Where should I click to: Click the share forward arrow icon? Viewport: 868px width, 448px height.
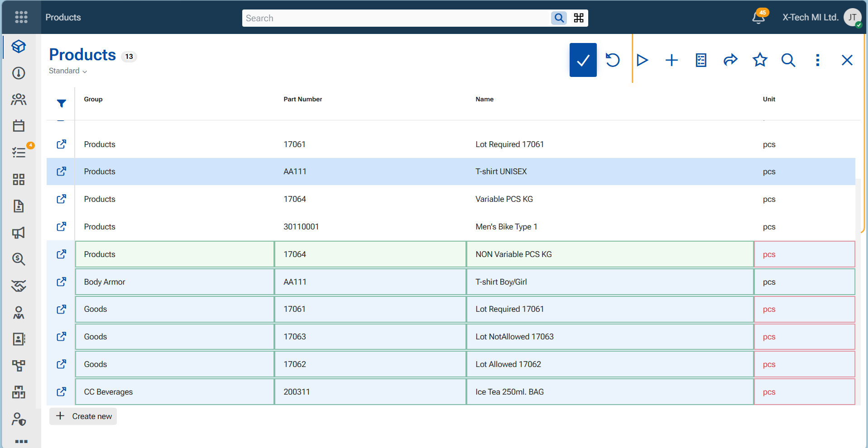pyautogui.click(x=730, y=60)
